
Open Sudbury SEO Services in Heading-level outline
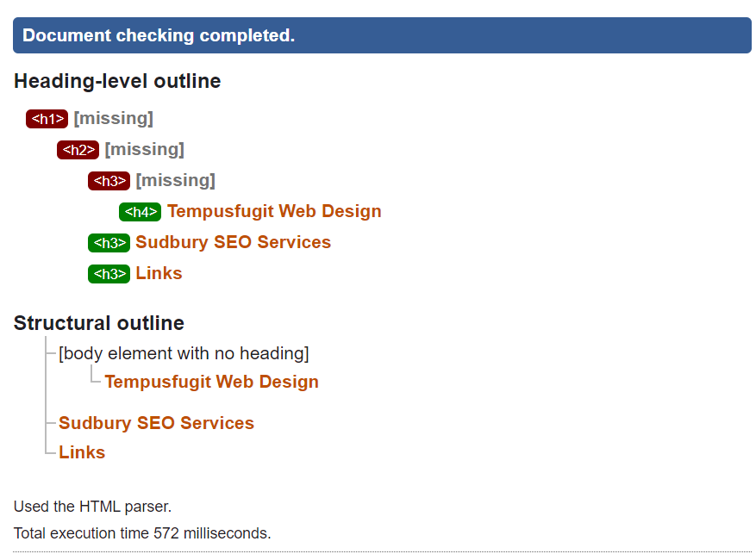point(234,242)
